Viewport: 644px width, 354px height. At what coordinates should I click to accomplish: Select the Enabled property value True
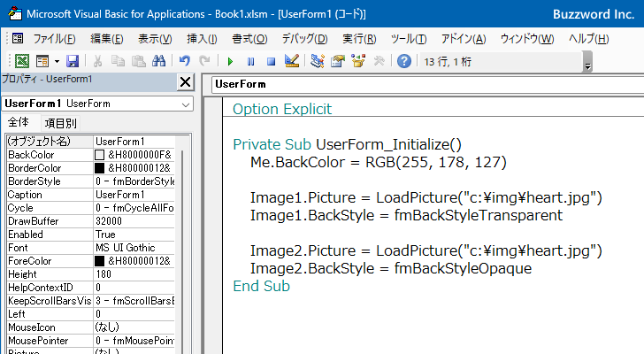pyautogui.click(x=134, y=235)
